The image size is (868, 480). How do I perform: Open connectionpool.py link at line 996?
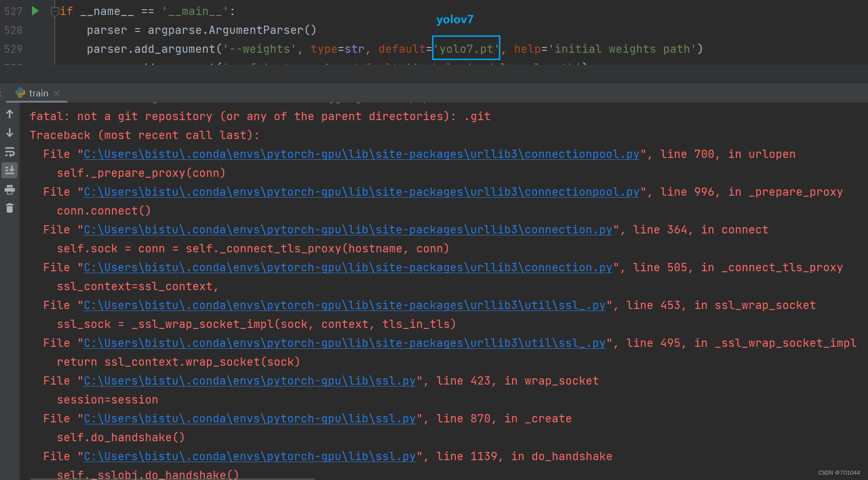[x=361, y=192]
